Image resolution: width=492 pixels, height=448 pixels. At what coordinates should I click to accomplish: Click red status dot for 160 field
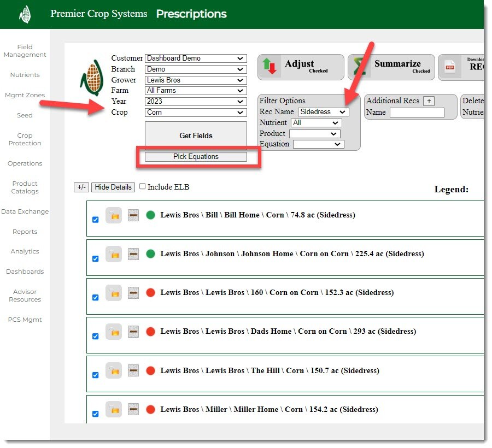click(x=151, y=293)
